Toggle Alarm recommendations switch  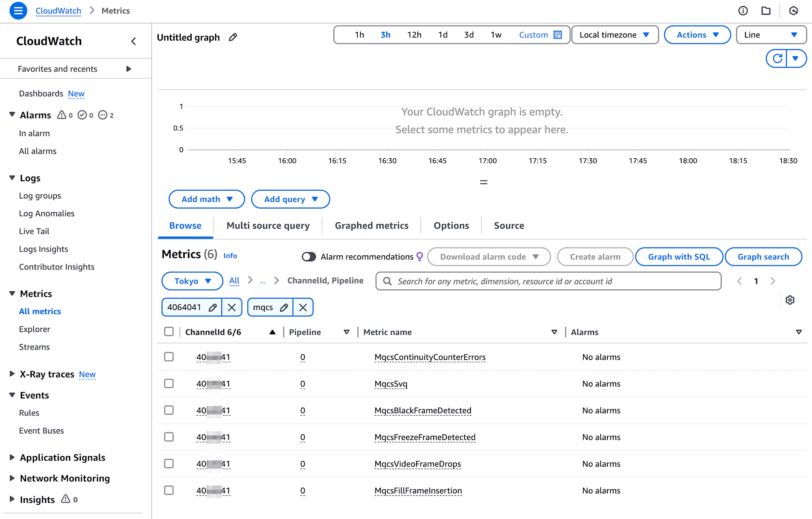click(x=309, y=256)
